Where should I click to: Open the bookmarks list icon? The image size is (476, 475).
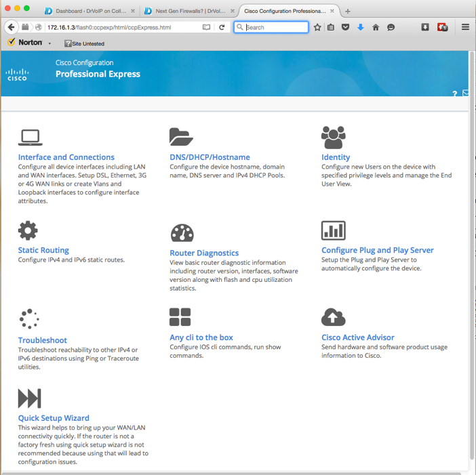point(331,27)
